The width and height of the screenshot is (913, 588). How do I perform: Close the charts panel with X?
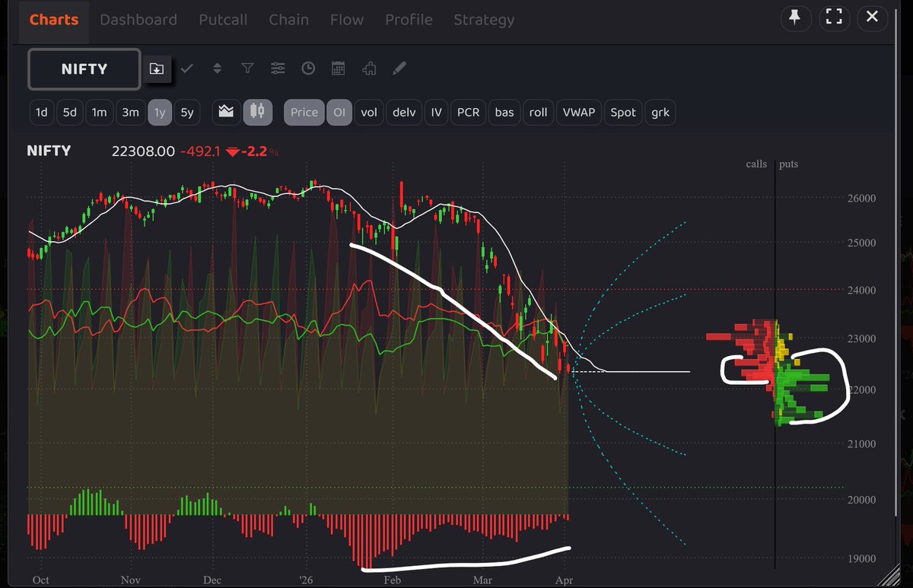click(x=872, y=18)
